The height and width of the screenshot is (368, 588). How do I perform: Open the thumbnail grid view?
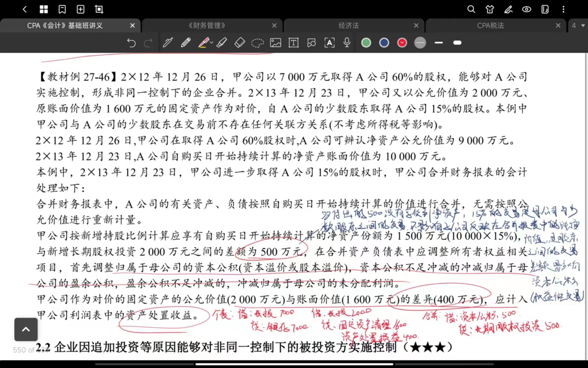44,9
